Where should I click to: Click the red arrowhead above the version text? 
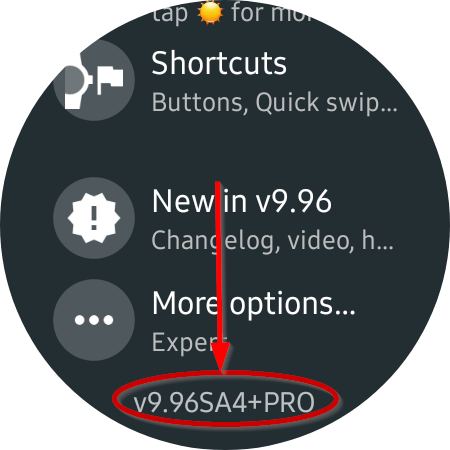[x=221, y=357]
